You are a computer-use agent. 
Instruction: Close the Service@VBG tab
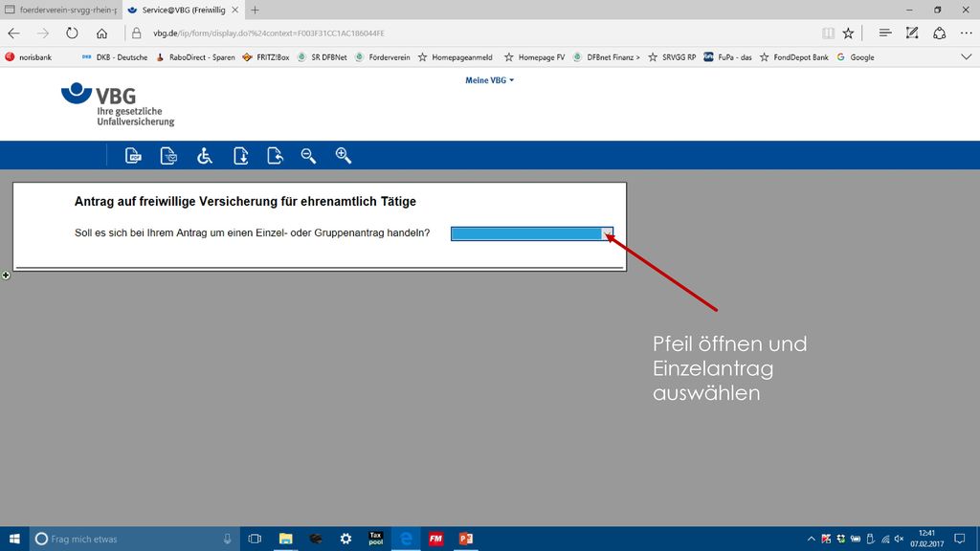coord(235,10)
